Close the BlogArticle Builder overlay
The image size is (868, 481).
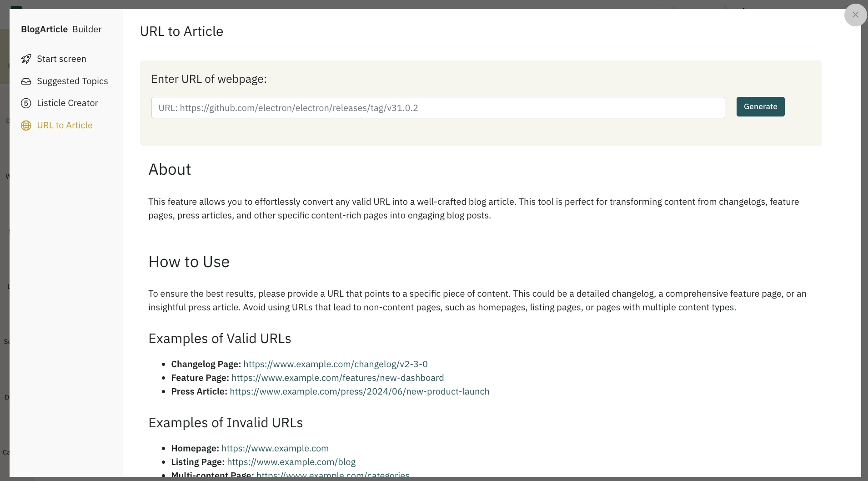pyautogui.click(x=855, y=15)
